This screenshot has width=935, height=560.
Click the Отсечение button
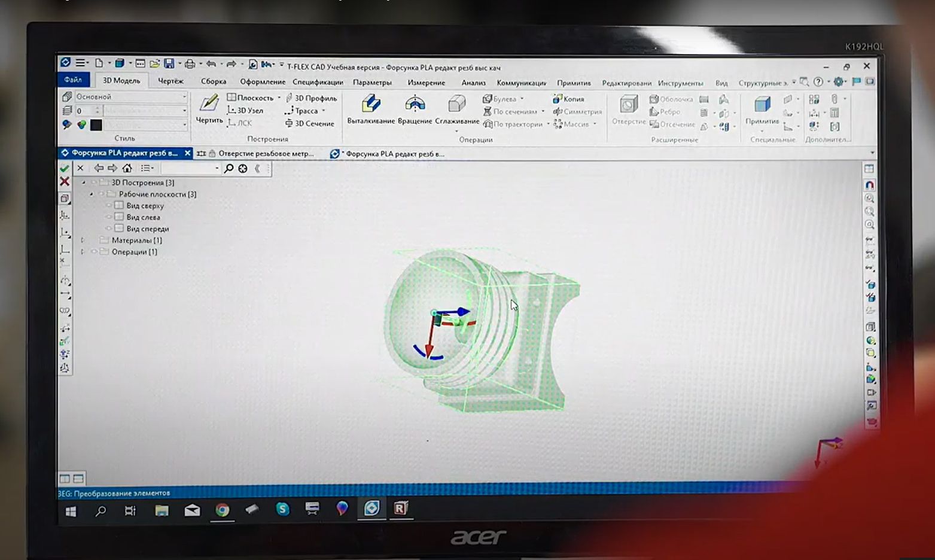point(672,124)
